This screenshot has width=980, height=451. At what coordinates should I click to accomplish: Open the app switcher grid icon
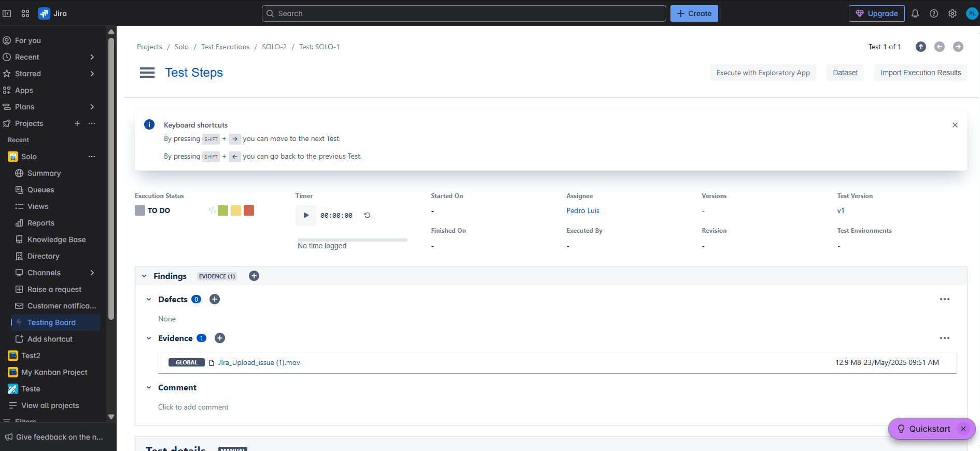25,13
